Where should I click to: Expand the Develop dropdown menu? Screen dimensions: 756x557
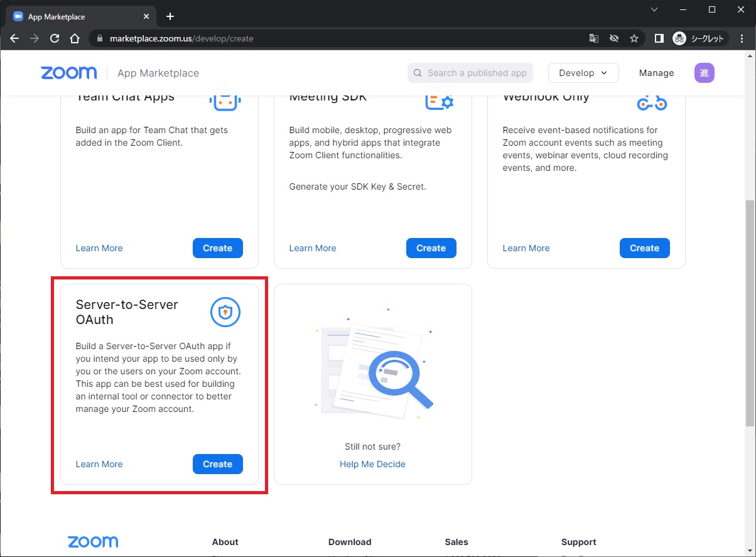(583, 73)
